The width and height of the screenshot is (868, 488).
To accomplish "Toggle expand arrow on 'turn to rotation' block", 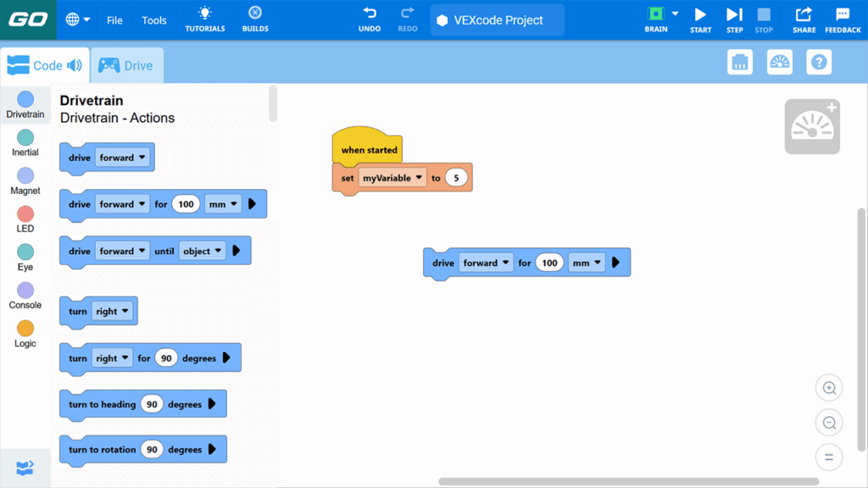I will click(212, 449).
